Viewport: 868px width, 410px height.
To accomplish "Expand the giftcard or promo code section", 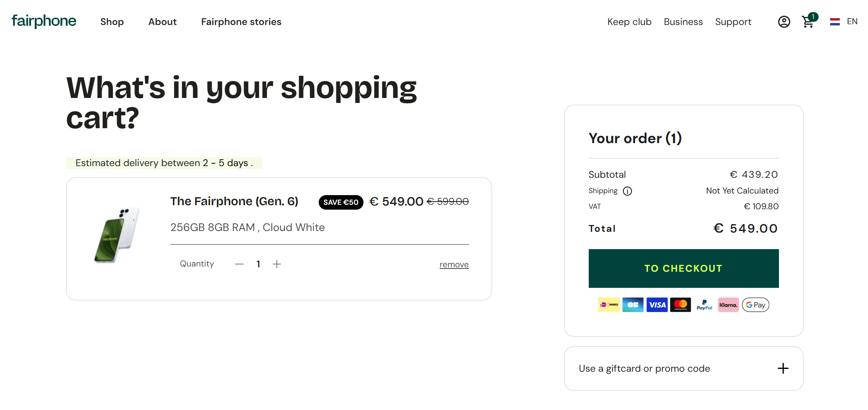I will (x=783, y=368).
